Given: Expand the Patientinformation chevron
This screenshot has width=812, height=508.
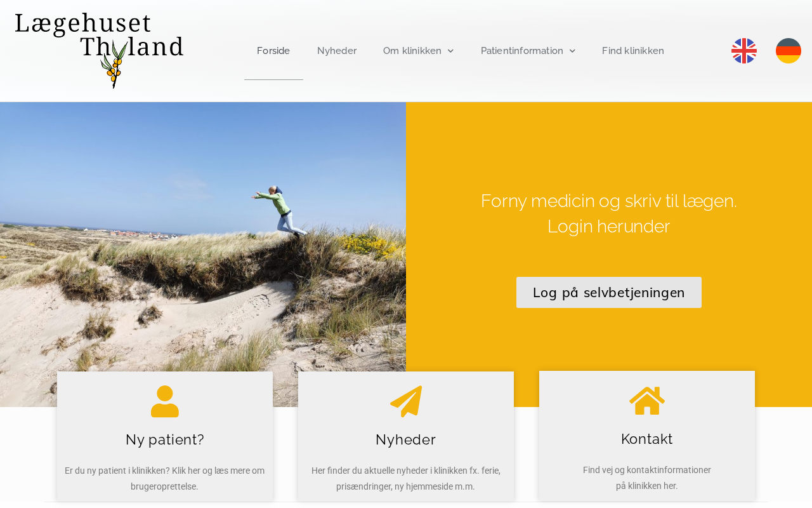Looking at the screenshot, I should pyautogui.click(x=572, y=51).
